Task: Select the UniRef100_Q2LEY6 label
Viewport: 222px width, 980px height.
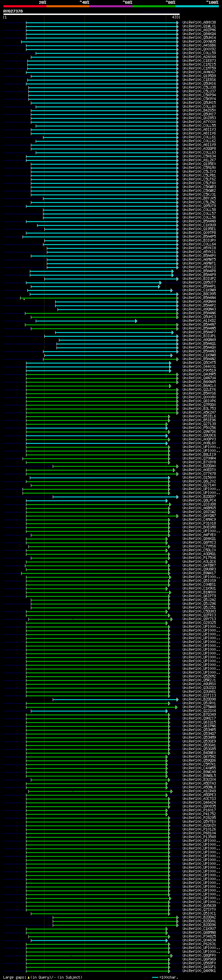Action: pos(199,390)
